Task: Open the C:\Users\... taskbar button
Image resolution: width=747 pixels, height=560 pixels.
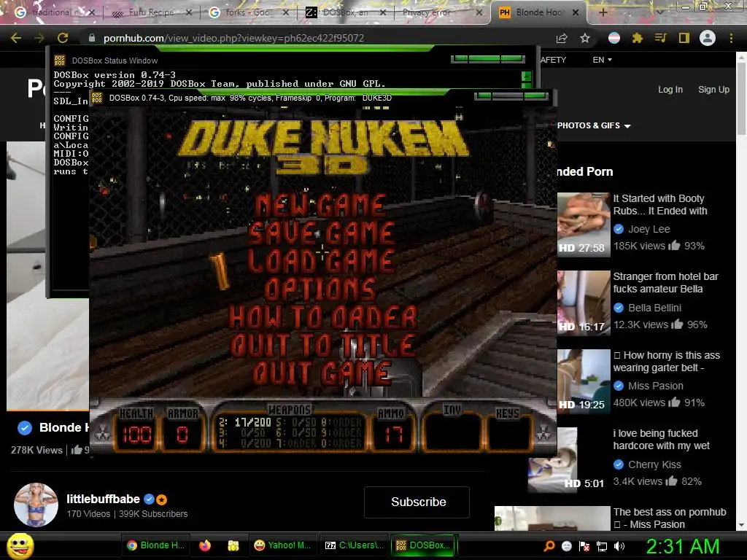Action: [354, 545]
